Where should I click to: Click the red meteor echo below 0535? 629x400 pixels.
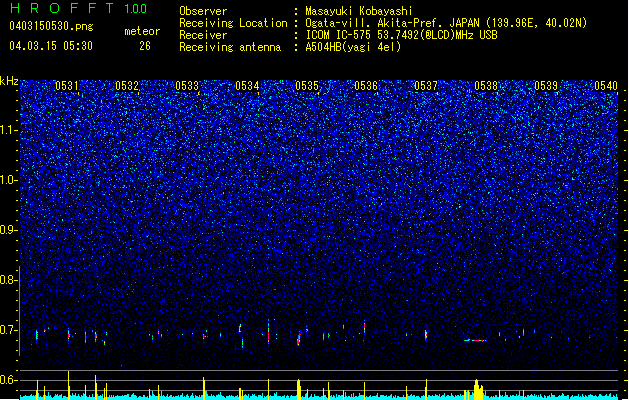click(x=298, y=339)
